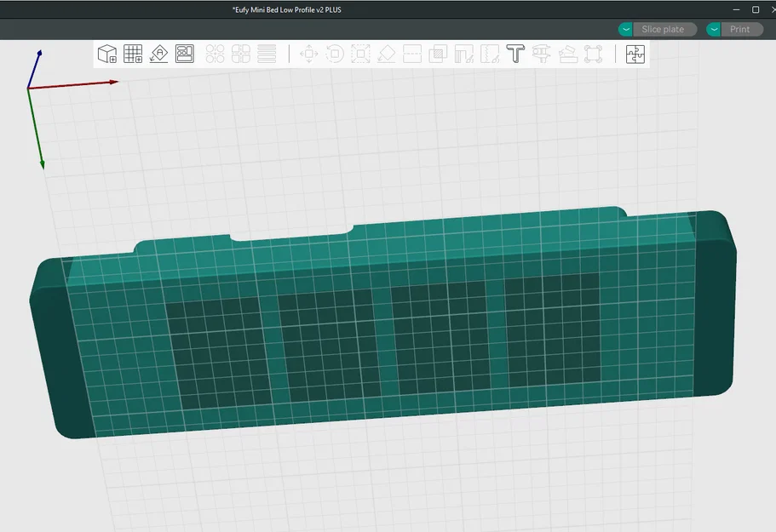Screen dimensions: 776x532
Task: Select the Measure caliper tool
Action: (542, 54)
